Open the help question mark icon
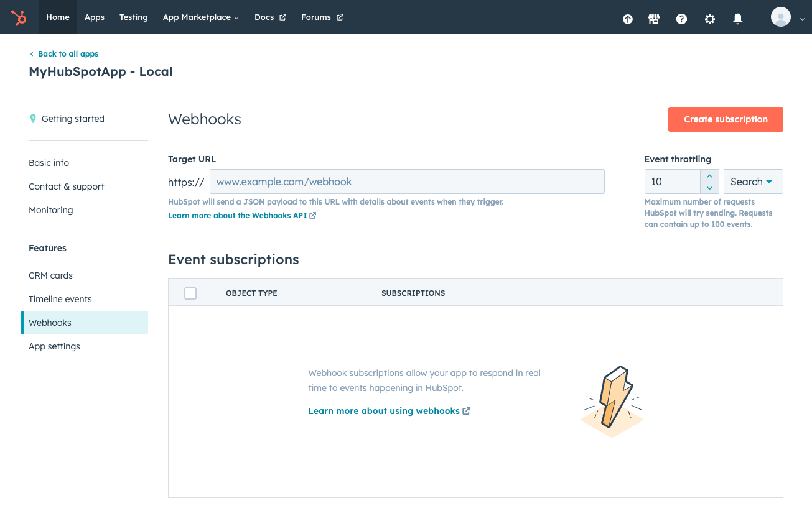 (682, 19)
